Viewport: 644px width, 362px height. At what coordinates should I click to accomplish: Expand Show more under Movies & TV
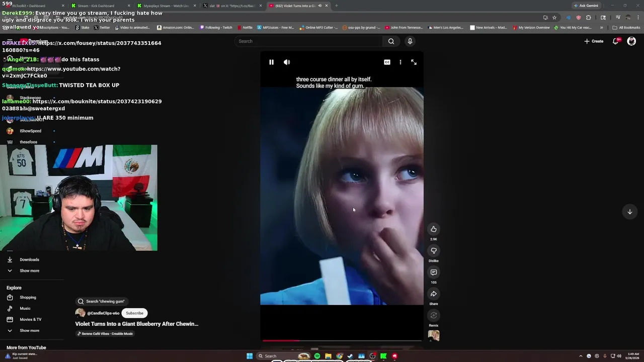tap(29, 331)
